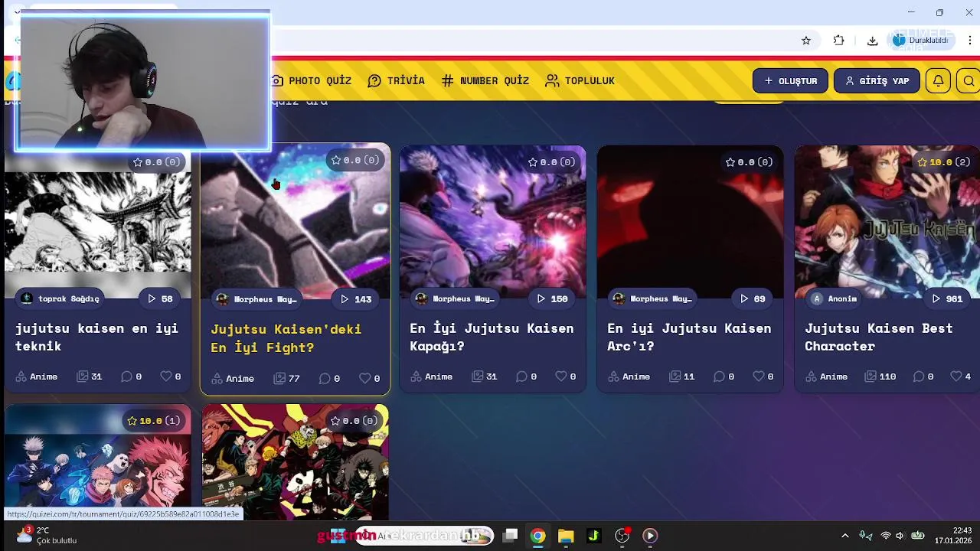The image size is (980, 551).
Task: Open author 'toprak Sağdıç' profile
Action: 60,298
